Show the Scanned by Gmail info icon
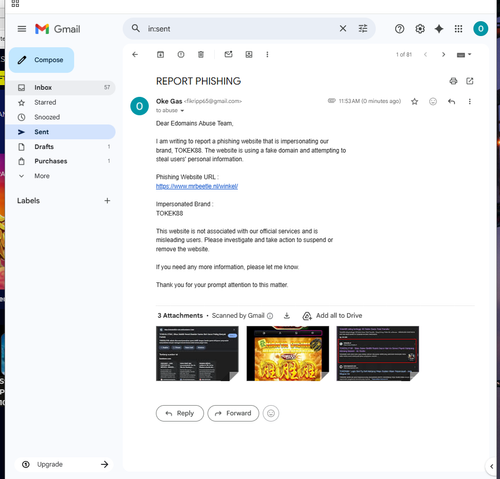Screen dimensions: 500x479 pos(270,316)
